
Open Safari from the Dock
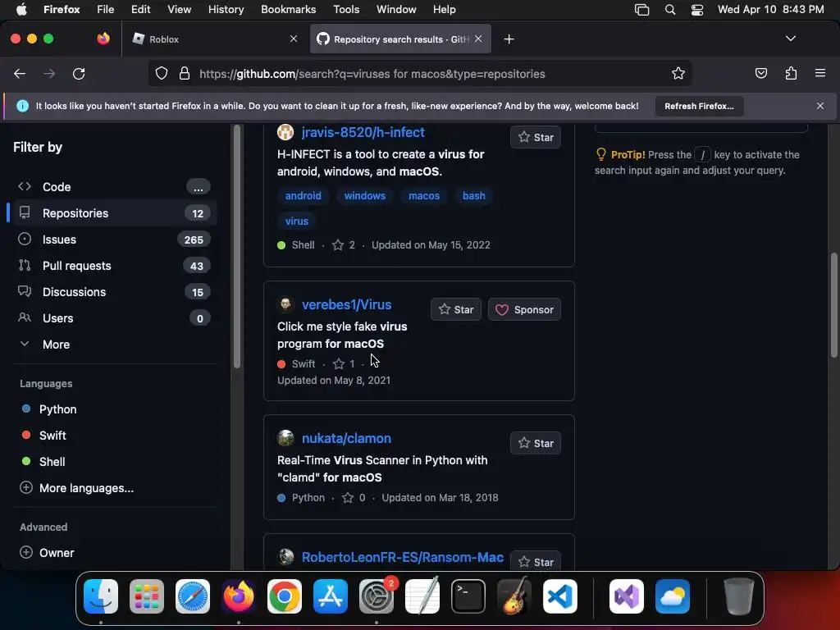[192, 596]
